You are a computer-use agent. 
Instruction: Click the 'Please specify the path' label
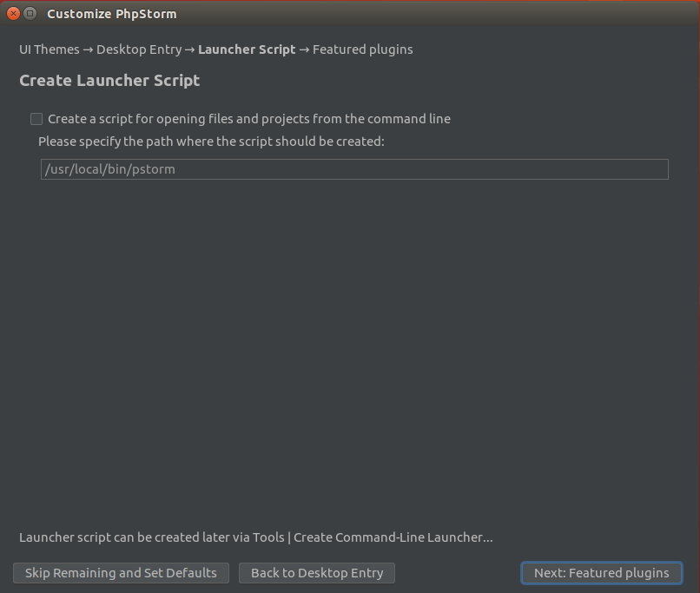[x=211, y=141]
